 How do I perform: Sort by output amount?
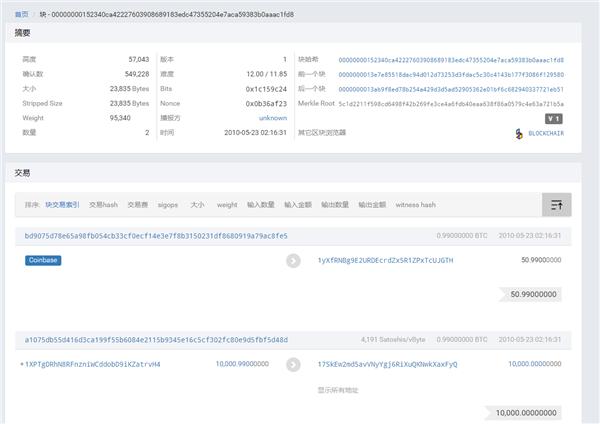coord(372,205)
